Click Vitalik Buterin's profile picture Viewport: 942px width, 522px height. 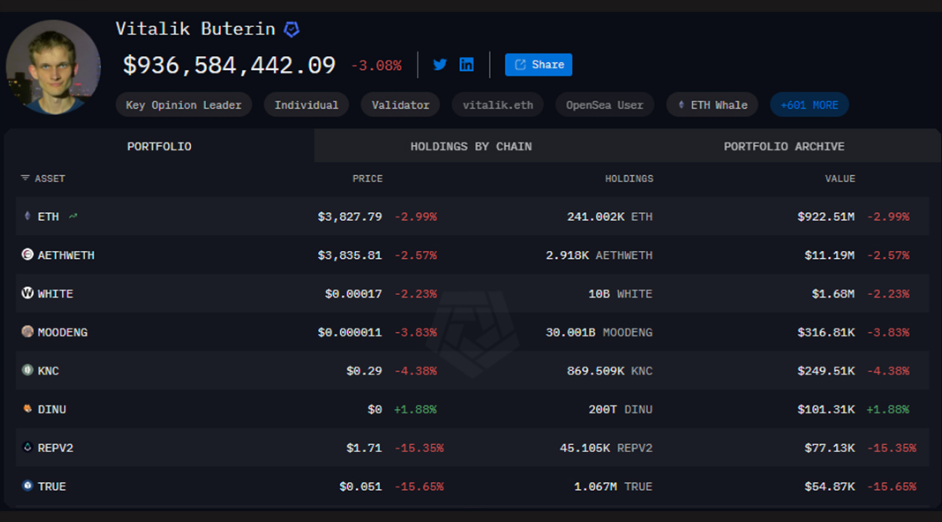pyautogui.click(x=53, y=67)
